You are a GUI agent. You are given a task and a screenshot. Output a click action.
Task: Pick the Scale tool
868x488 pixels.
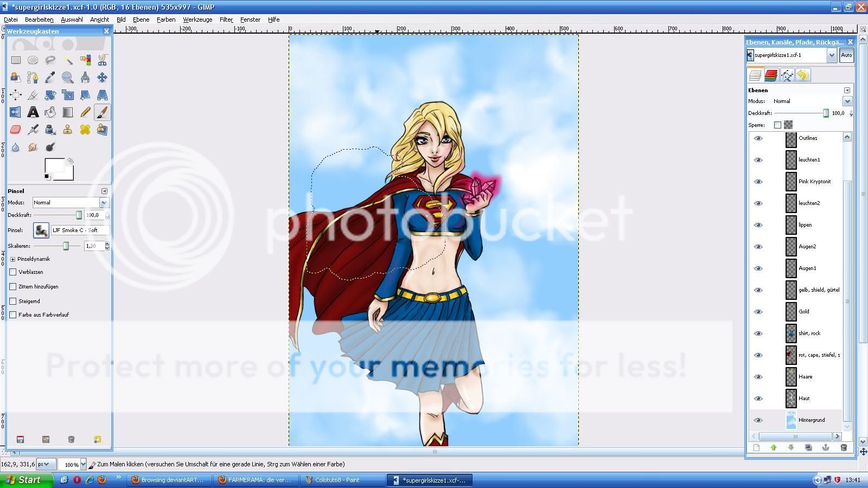(67, 95)
